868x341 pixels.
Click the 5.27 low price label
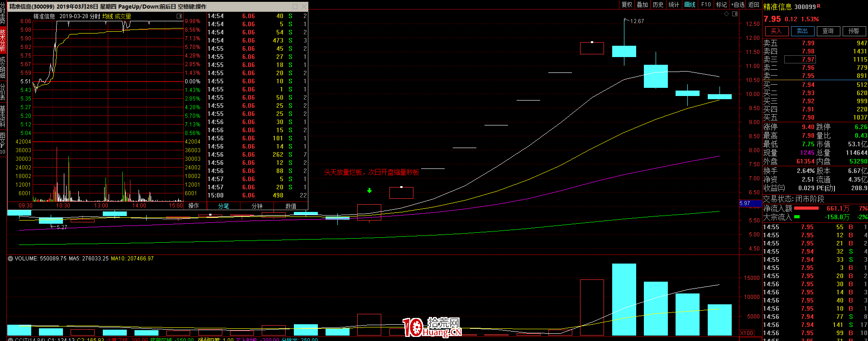[62, 227]
